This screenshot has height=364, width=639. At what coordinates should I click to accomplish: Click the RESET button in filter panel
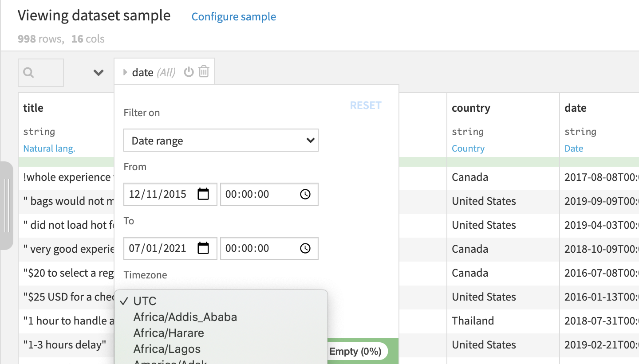pyautogui.click(x=366, y=106)
